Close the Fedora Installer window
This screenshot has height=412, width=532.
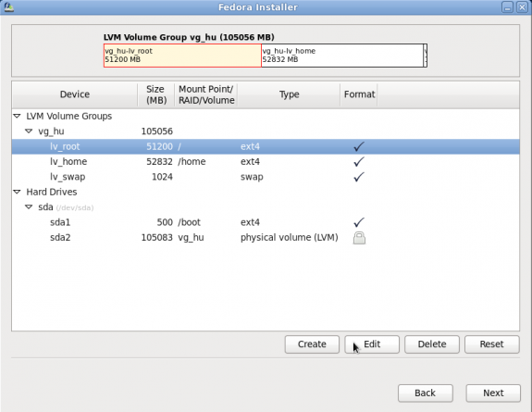(522, 7)
